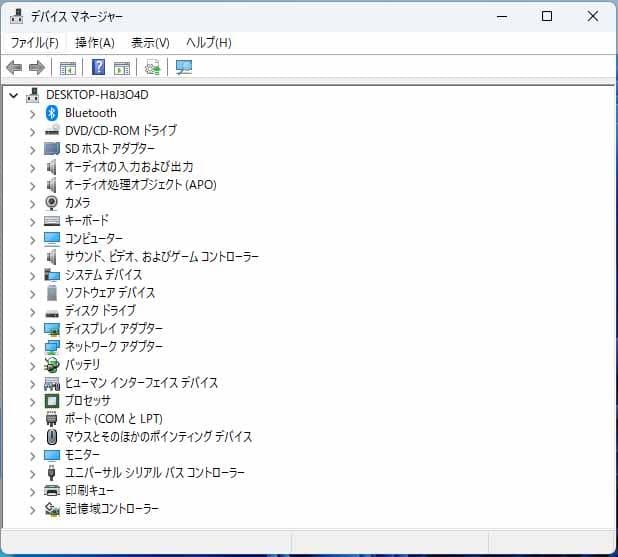618x557 pixels.
Task: Expand the Bluetooth category chevron
Action: coord(33,114)
